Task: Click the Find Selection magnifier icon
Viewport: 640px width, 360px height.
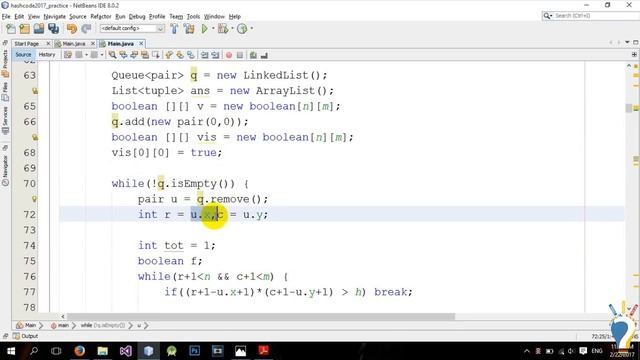Action: point(112,55)
